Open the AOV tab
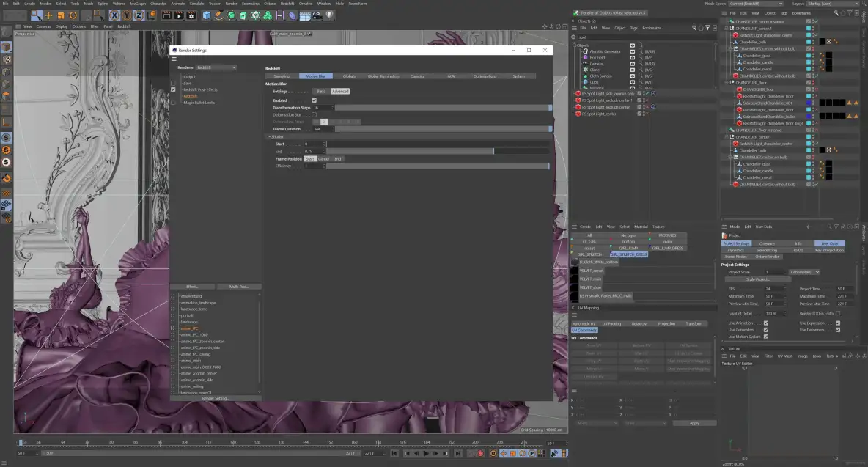The width and height of the screenshot is (868, 467). click(x=451, y=76)
